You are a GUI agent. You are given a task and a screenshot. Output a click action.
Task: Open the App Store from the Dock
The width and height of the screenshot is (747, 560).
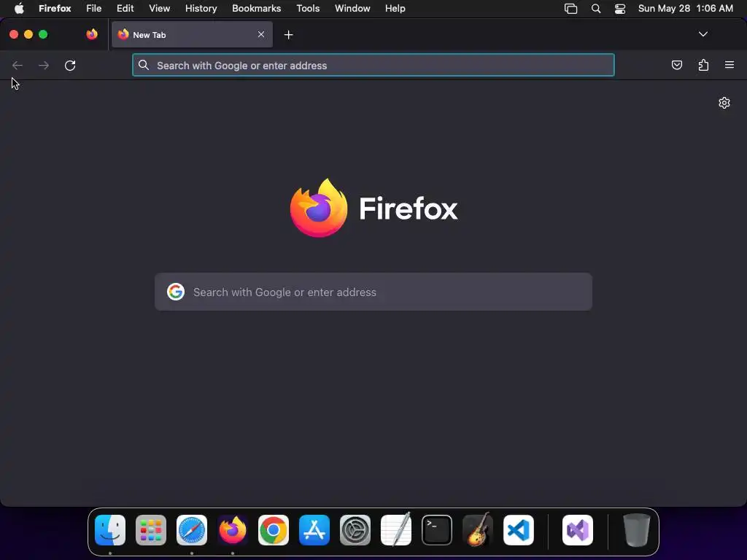pos(314,530)
